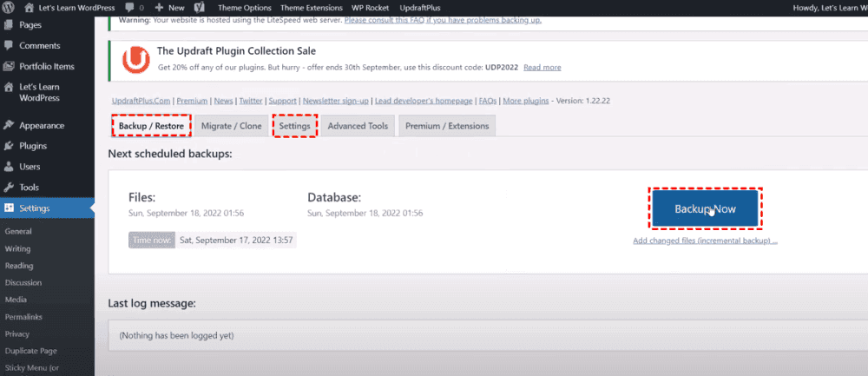
Task: Click the Pages sidebar icon
Action: tap(9, 25)
